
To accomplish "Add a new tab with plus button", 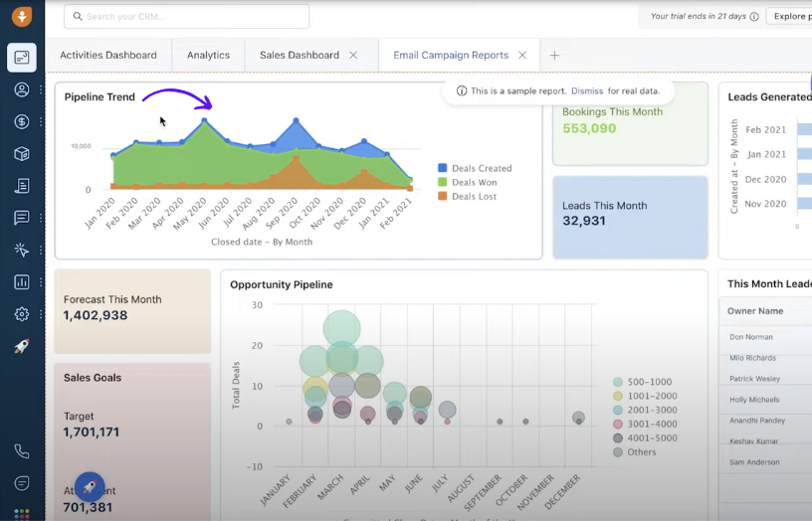I will coord(554,55).
